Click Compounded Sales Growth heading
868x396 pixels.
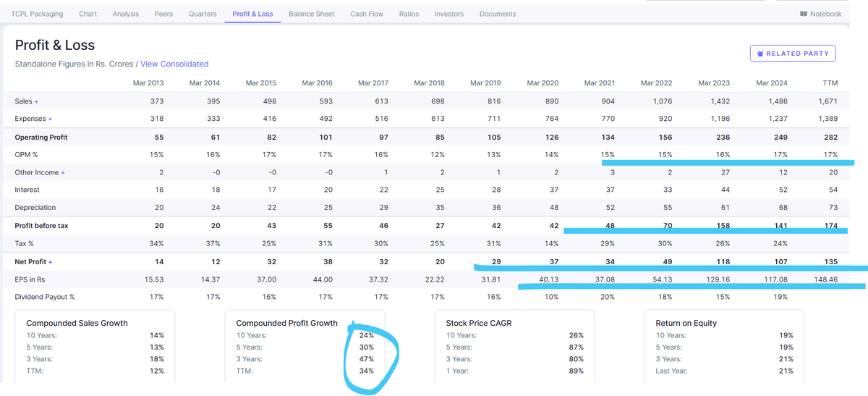[x=77, y=323]
